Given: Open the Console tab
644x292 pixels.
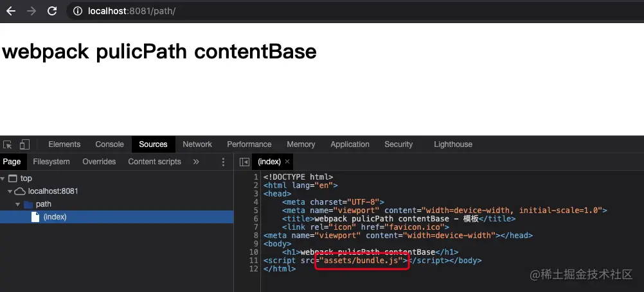Looking at the screenshot, I should tap(110, 144).
